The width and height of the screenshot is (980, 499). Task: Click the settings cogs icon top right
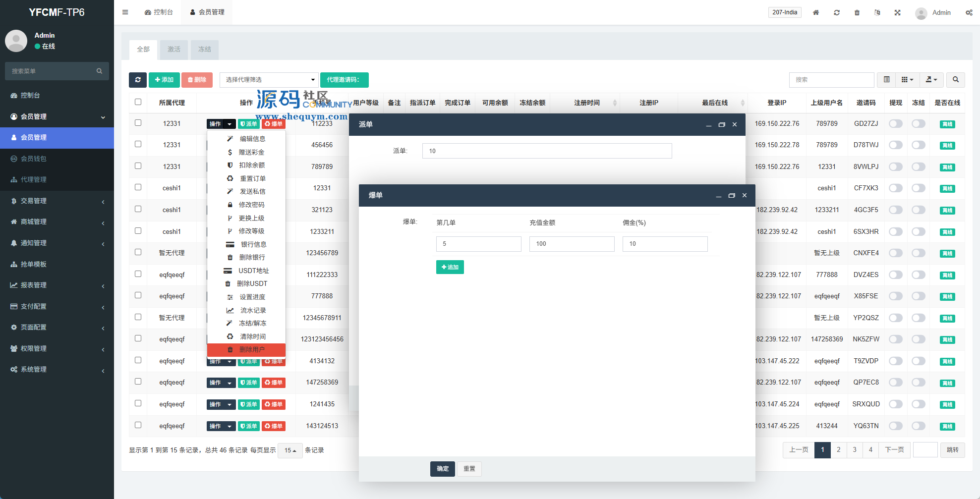click(x=969, y=13)
